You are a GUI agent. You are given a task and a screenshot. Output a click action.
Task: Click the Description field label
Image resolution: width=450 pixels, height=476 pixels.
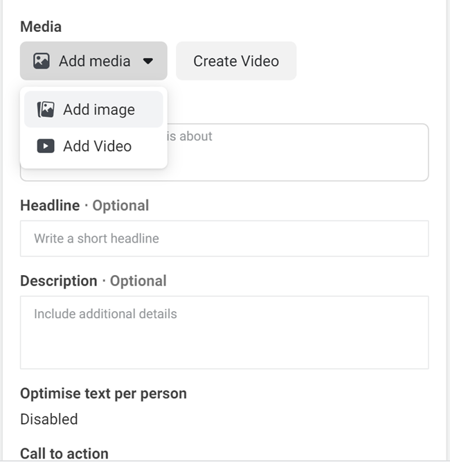coord(59,281)
